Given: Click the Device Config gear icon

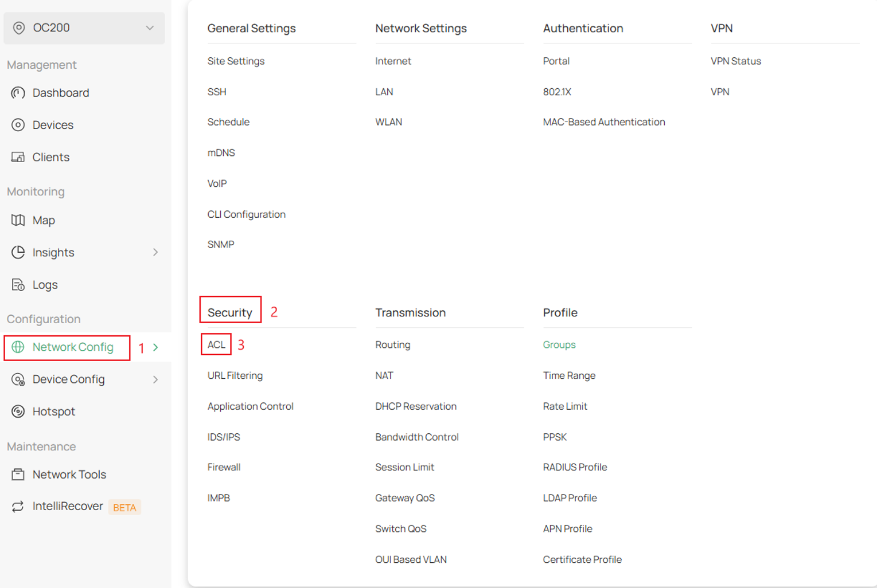Looking at the screenshot, I should pos(18,379).
